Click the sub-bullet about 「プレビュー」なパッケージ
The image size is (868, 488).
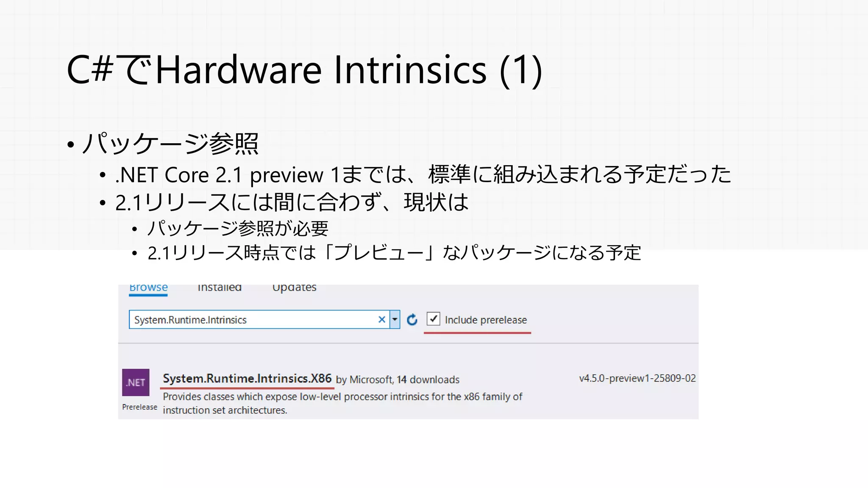(x=394, y=253)
